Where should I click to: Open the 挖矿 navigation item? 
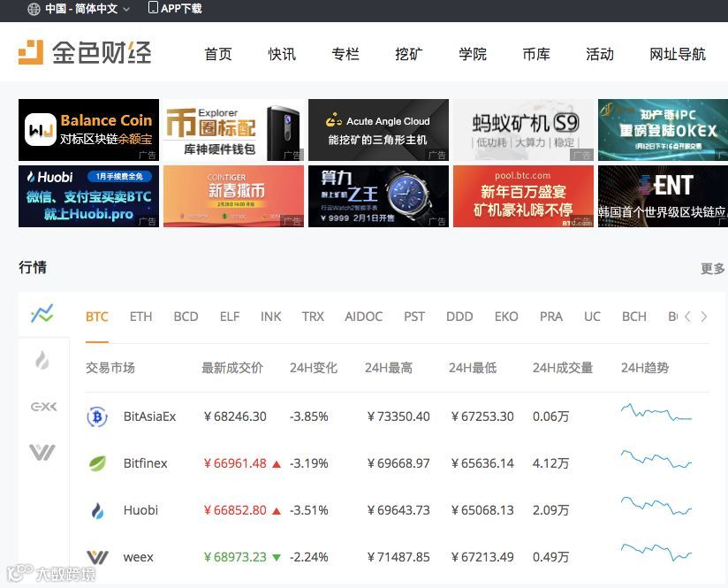tap(409, 55)
